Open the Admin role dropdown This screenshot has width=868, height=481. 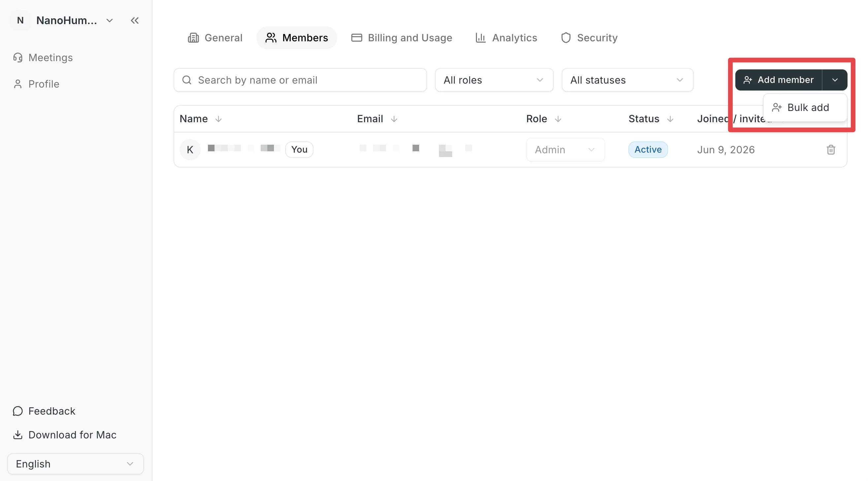565,149
